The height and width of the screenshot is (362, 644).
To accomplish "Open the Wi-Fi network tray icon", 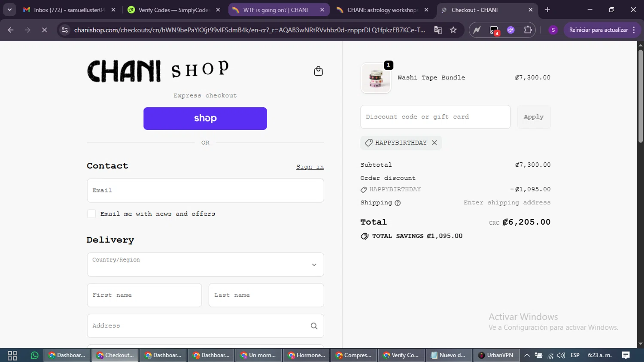I will 550,356.
